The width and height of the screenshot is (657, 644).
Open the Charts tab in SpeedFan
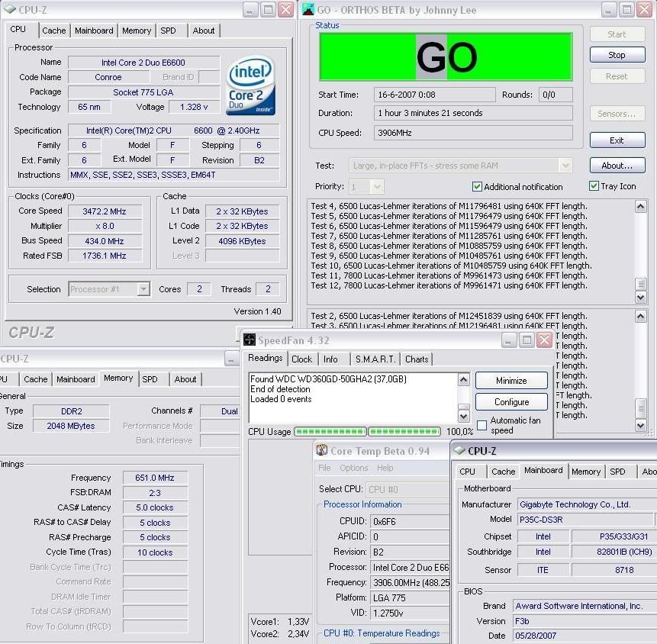tap(417, 359)
